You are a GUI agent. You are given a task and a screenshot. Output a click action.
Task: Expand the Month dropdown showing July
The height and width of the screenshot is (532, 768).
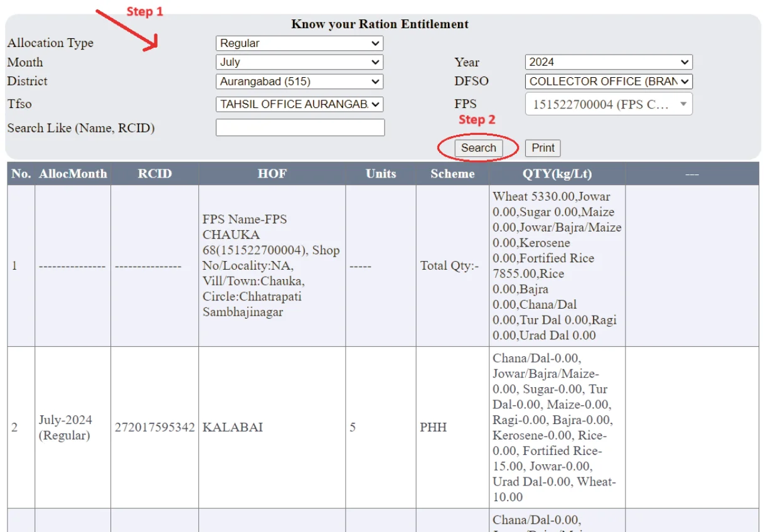[299, 62]
